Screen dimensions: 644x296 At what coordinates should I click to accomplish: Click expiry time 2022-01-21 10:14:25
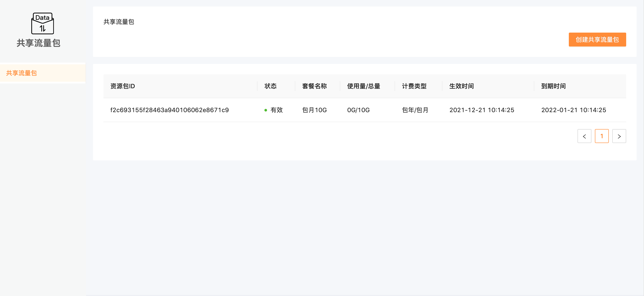pos(574,110)
